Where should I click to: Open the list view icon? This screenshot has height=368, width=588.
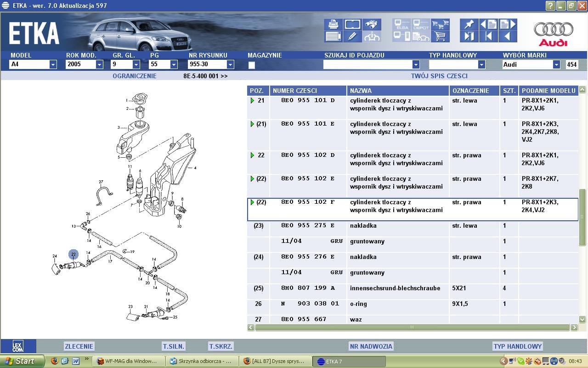(333, 37)
